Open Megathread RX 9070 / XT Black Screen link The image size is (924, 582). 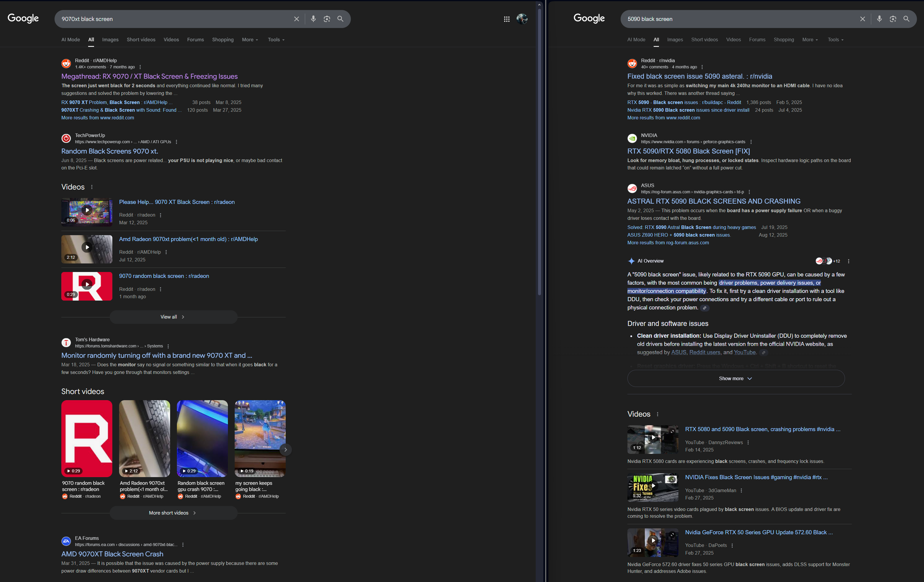coord(149,76)
